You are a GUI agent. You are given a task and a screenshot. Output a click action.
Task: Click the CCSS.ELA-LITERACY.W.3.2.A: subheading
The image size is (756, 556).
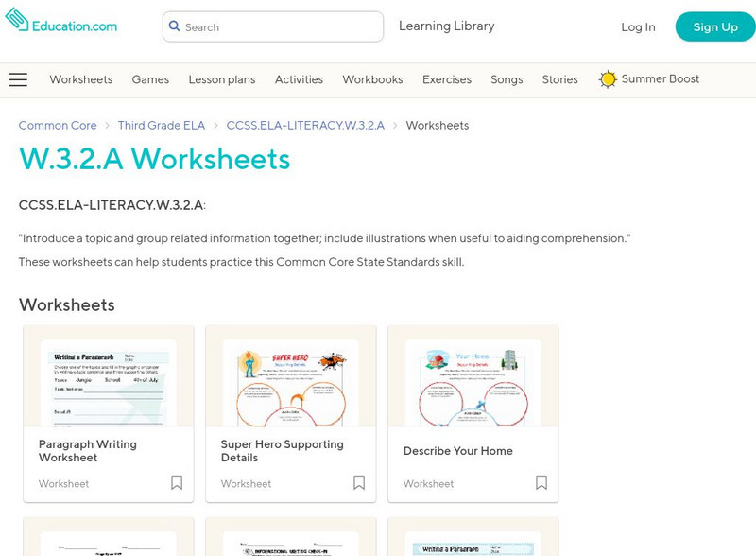[x=112, y=205]
